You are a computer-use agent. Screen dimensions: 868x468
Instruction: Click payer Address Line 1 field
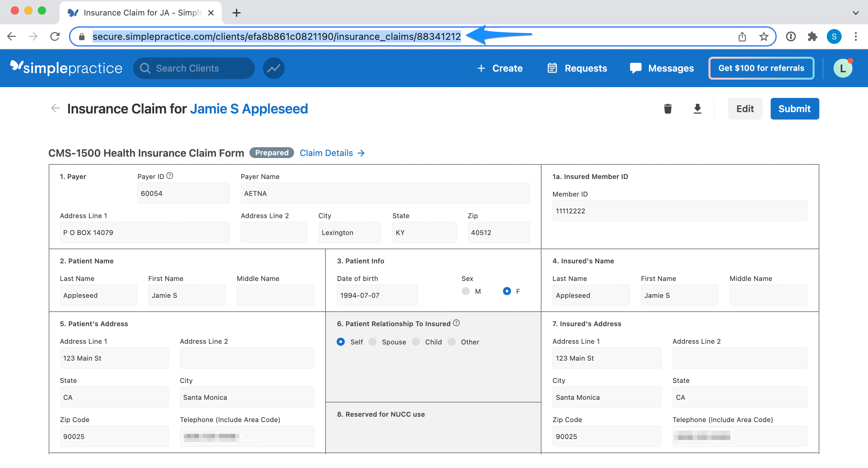(145, 232)
